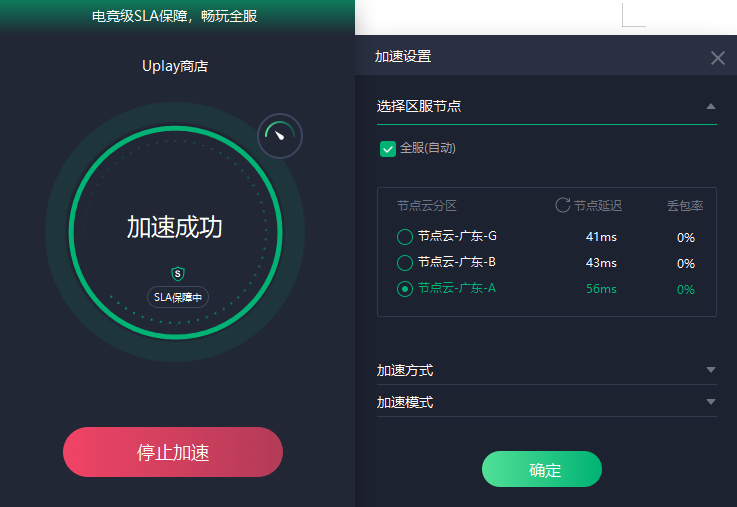The image size is (737, 507).
Task: Uncheck the 全服(自动) checkbox
Action: pyautogui.click(x=388, y=149)
